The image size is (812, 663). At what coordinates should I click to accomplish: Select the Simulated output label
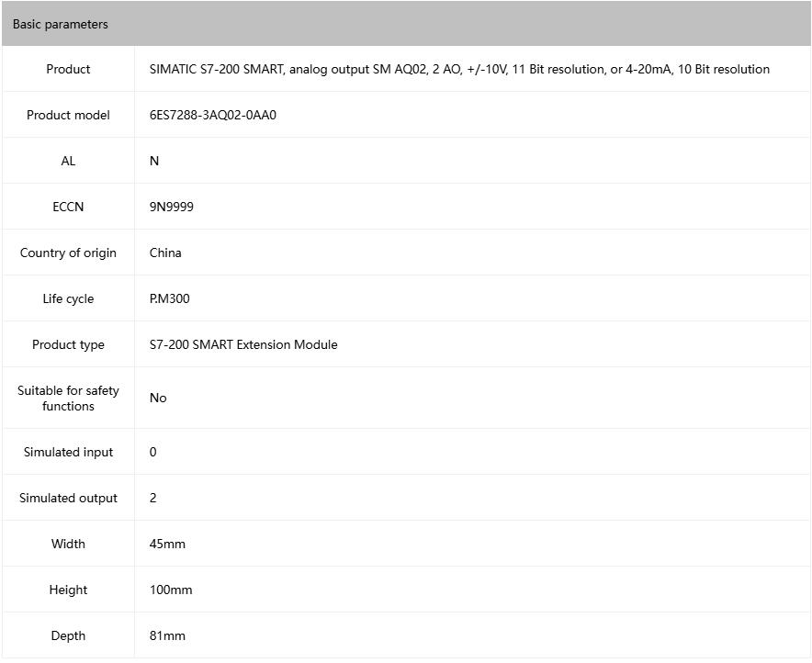pos(68,498)
